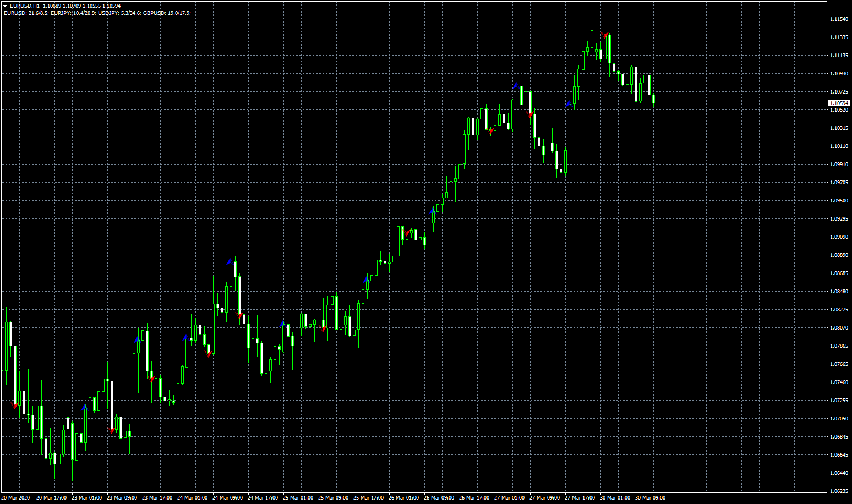Screen dimensions: 852x504
Task: Click the '23 Mar 09:00' time axis label
Action: pos(122,498)
